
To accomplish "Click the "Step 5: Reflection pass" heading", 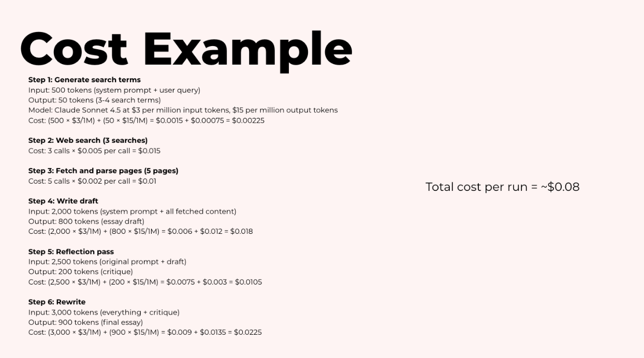I will click(x=71, y=251).
